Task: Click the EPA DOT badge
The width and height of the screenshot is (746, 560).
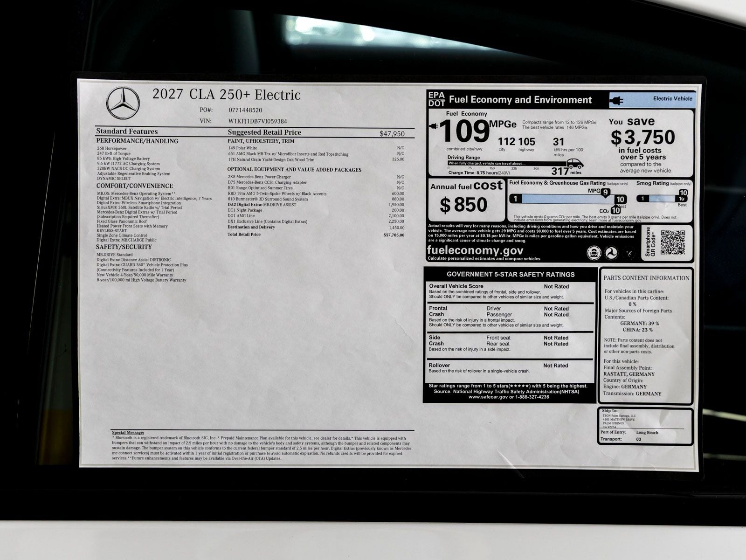Action: (x=436, y=99)
